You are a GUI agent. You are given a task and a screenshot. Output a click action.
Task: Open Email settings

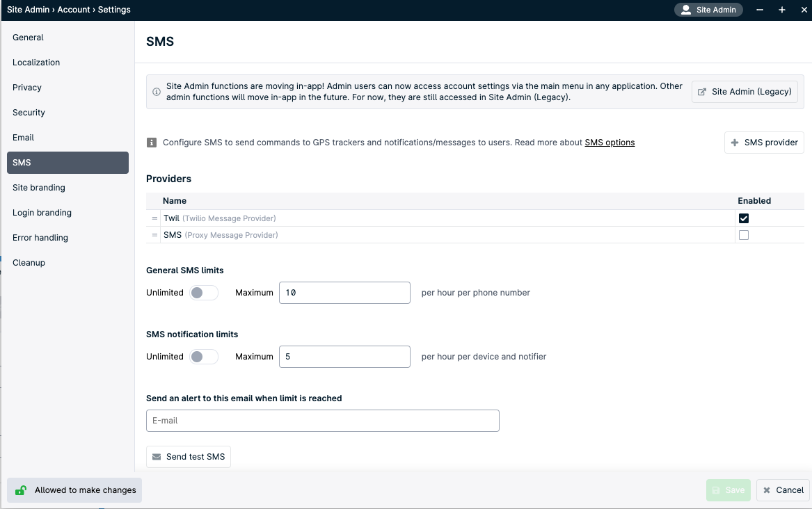click(x=67, y=137)
